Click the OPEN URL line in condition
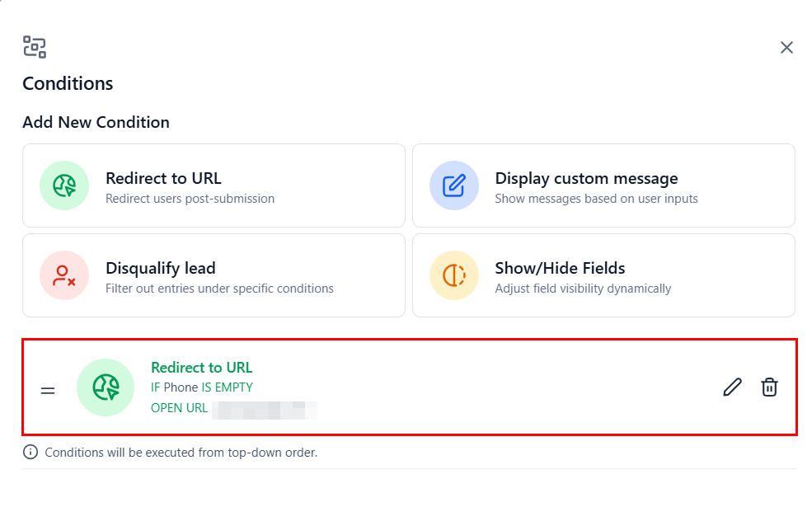Image resolution: width=812 pixels, height=507 pixels. click(179, 408)
